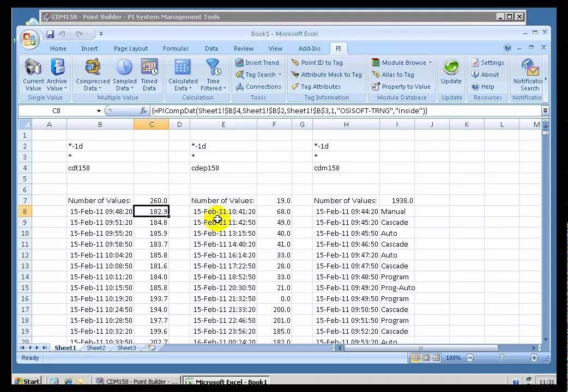Click Alias to Tag
Viewport: 568px width, 392px height.
pyautogui.click(x=392, y=75)
